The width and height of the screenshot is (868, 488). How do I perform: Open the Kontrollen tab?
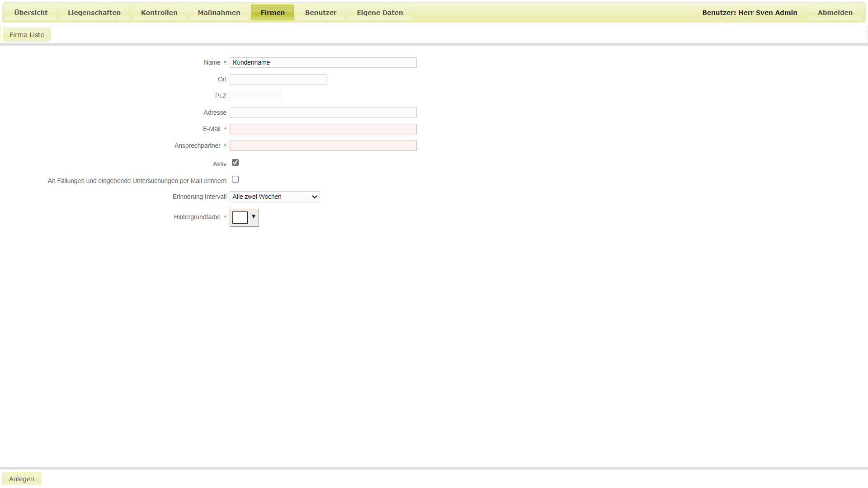coord(159,13)
